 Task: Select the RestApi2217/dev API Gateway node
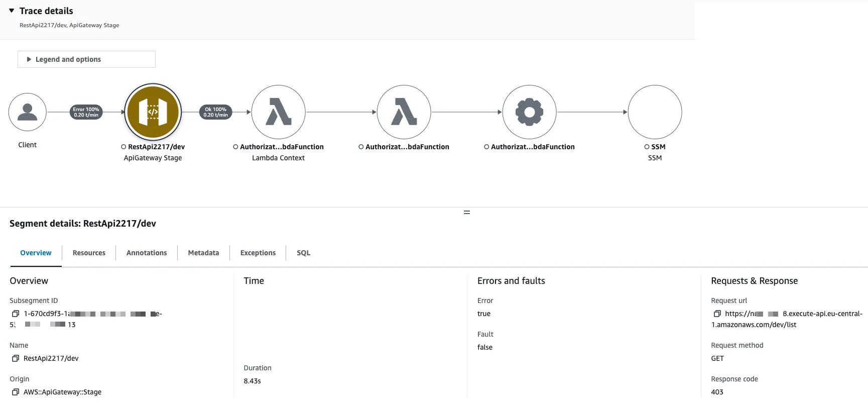153,112
